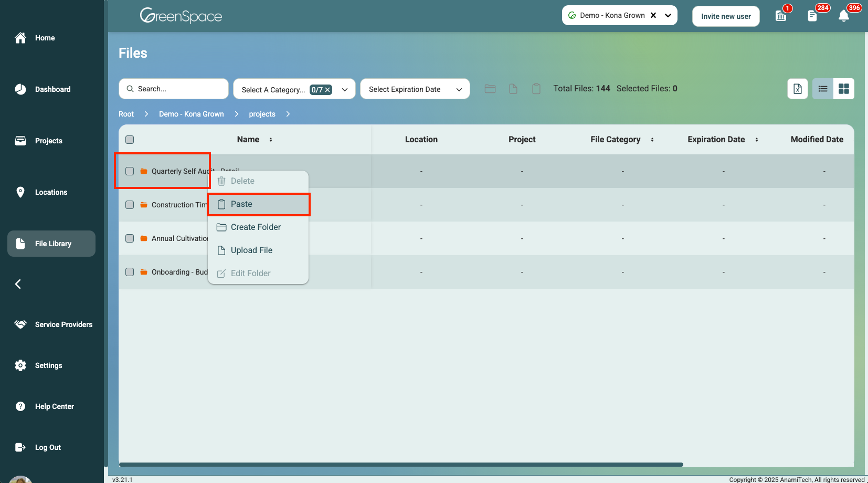Clear the Demo - Kona Grown selection
This screenshot has width=868, height=483.
pyautogui.click(x=653, y=15)
